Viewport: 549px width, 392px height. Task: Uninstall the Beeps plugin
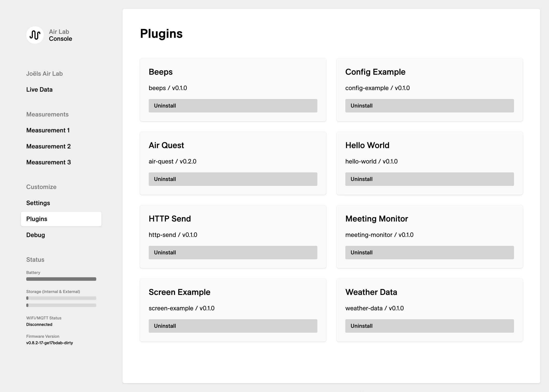coord(233,106)
